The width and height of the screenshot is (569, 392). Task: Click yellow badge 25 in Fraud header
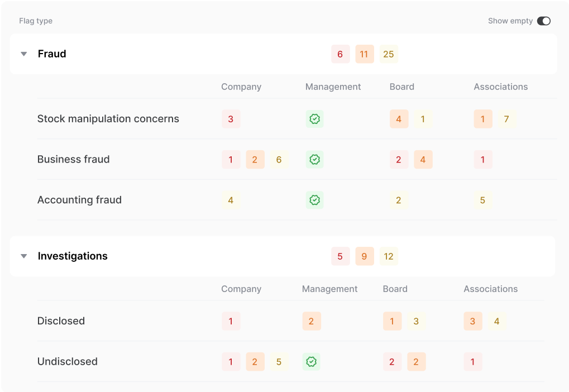pyautogui.click(x=389, y=54)
